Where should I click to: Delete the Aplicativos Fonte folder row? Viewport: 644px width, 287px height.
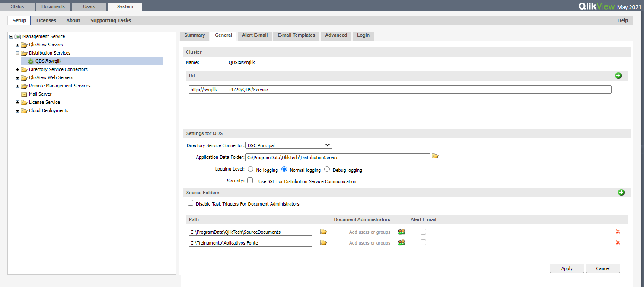coord(618,243)
